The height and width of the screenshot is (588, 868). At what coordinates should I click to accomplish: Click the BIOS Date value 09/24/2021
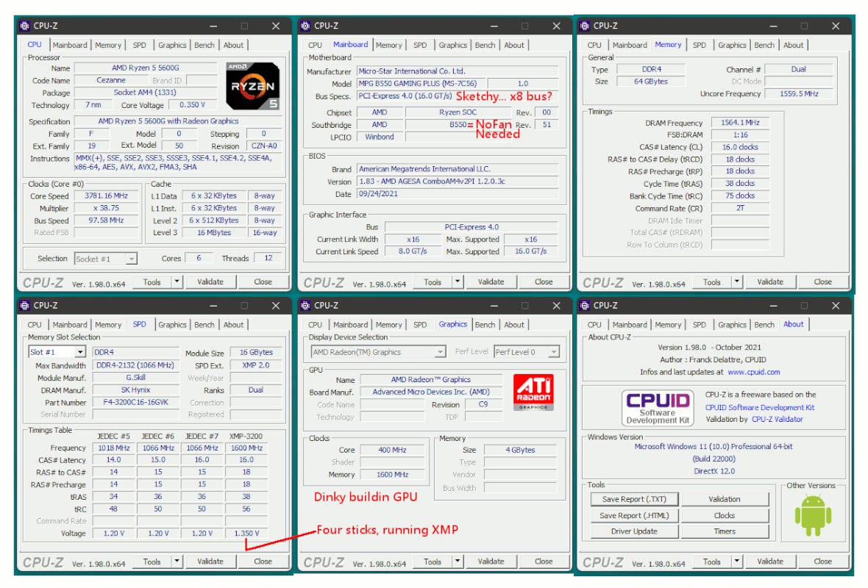pos(458,193)
